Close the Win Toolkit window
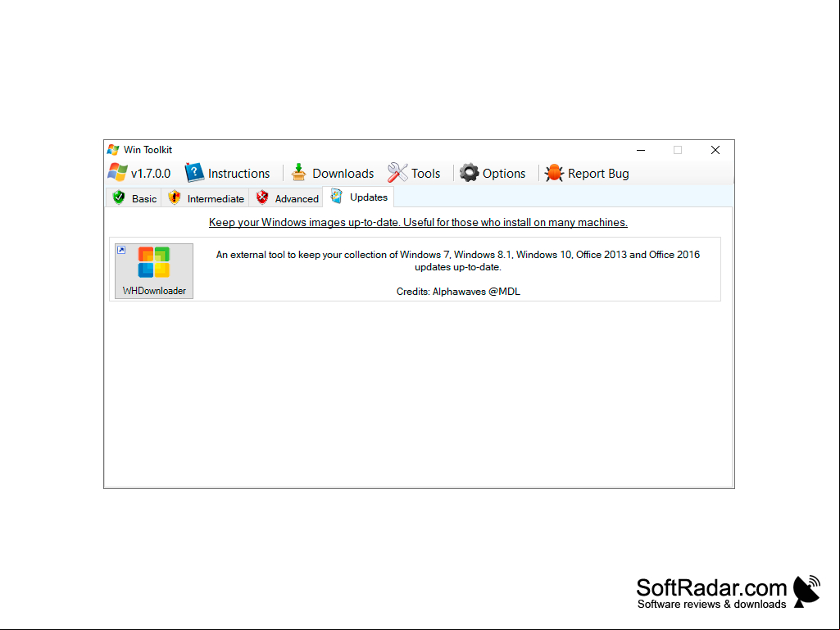 pyautogui.click(x=715, y=150)
